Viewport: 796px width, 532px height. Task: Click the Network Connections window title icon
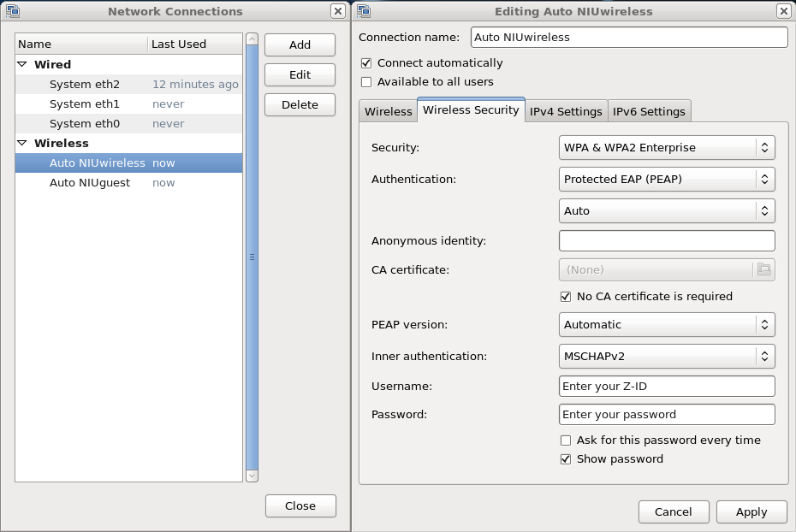[x=13, y=11]
